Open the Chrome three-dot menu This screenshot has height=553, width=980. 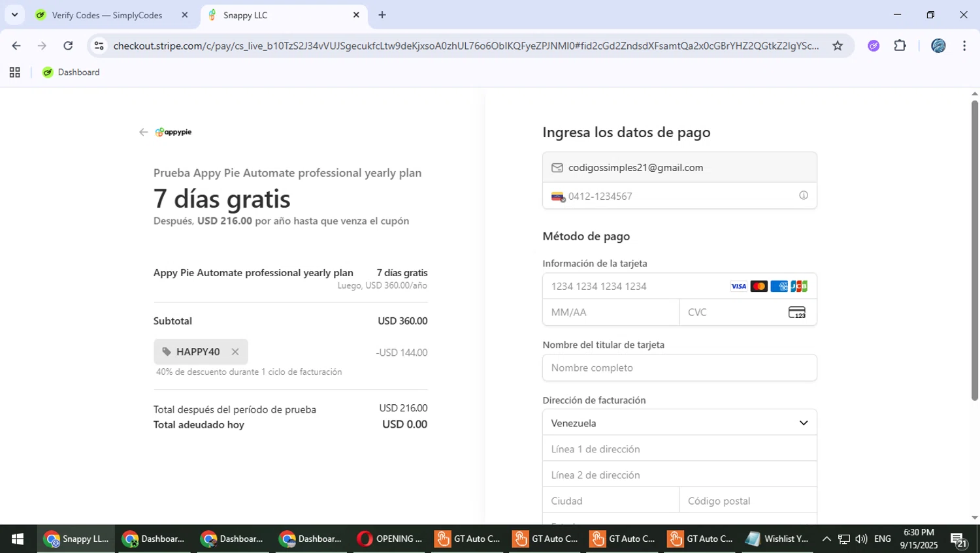[x=964, y=46]
